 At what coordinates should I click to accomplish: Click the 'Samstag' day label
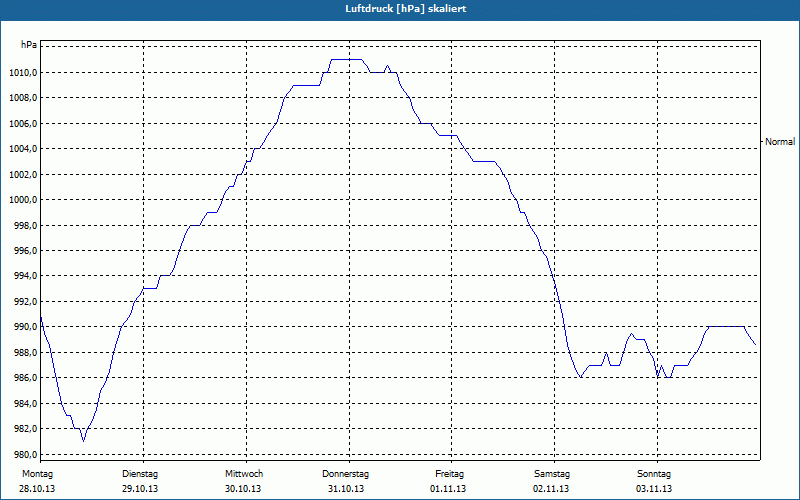pos(552,474)
